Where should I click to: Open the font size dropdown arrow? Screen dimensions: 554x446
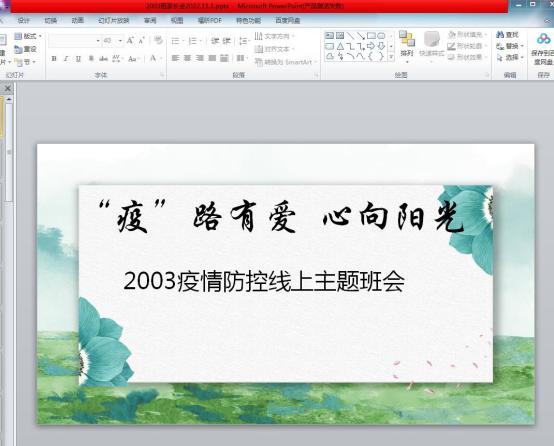pyautogui.click(x=120, y=41)
